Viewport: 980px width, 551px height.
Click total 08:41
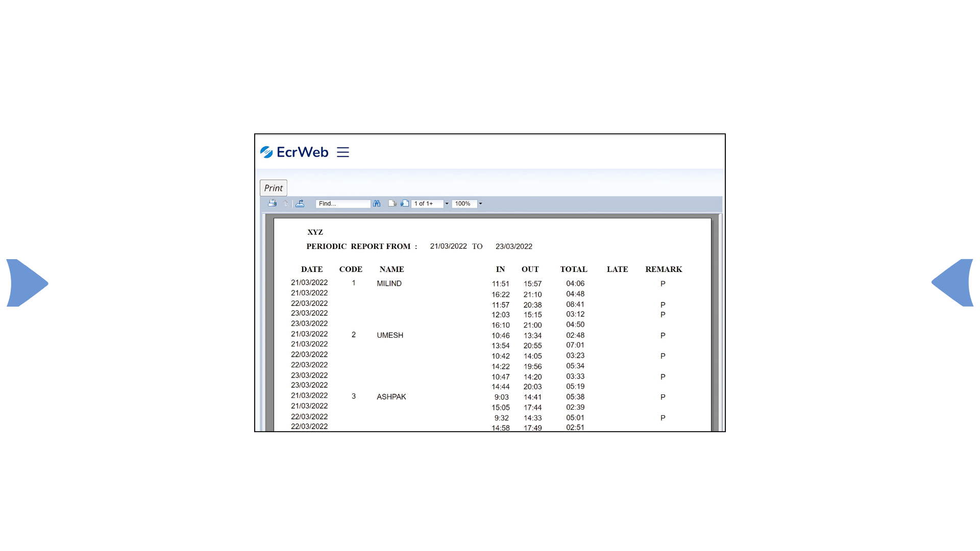coord(575,305)
